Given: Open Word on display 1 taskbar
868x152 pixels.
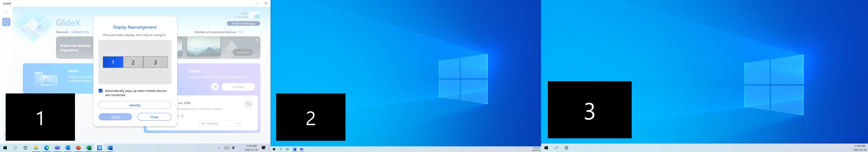Looking at the screenshot, I should 110,148.
